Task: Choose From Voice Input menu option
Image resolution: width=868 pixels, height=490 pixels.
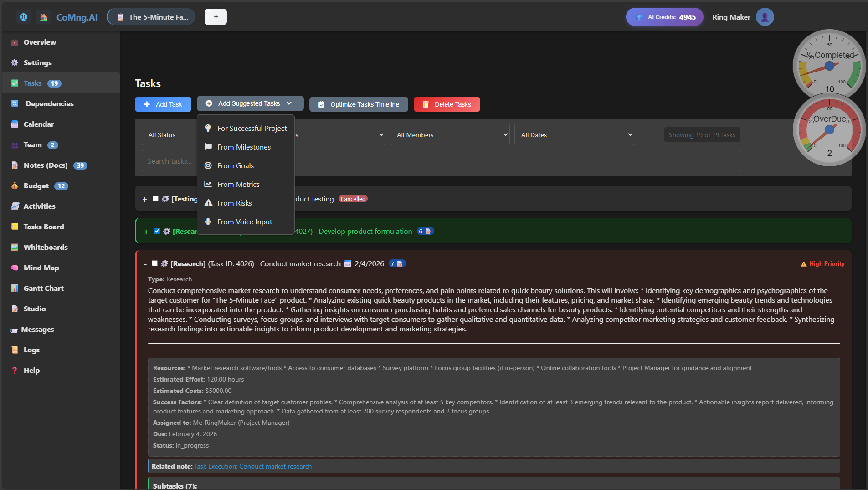Action: (x=244, y=222)
